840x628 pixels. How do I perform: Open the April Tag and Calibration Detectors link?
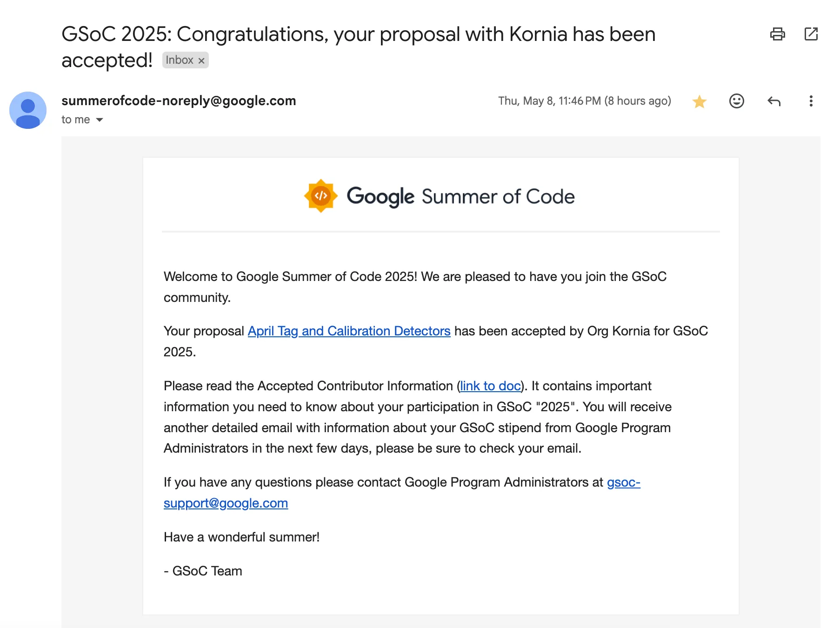[x=349, y=331]
